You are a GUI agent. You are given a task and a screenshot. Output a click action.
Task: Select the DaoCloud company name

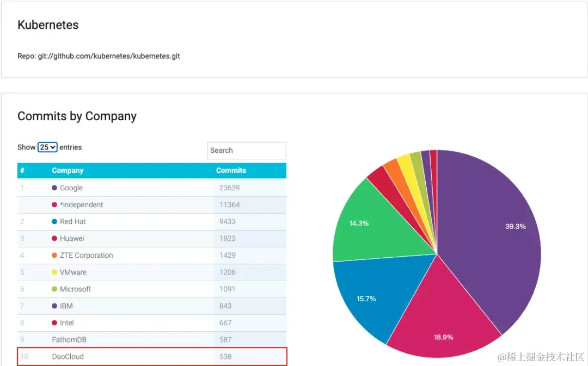click(68, 356)
